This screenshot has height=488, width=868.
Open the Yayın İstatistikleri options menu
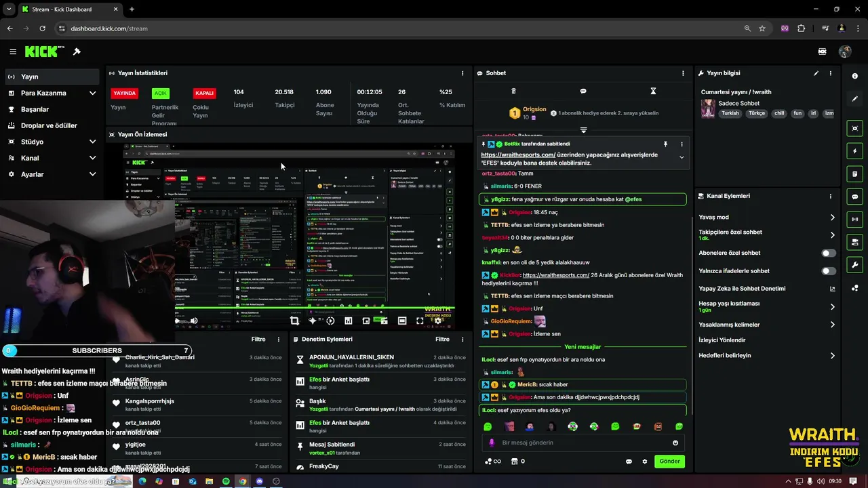click(462, 73)
